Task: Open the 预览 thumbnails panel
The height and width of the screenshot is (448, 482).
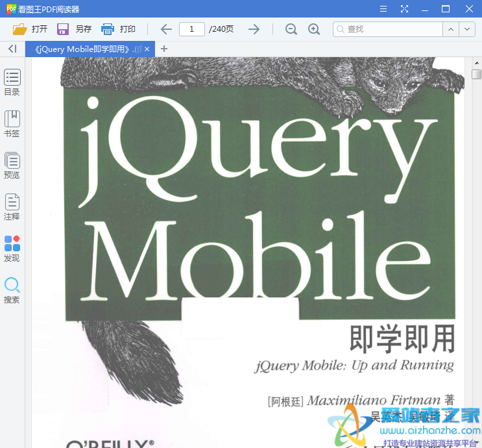Action: pos(12,166)
